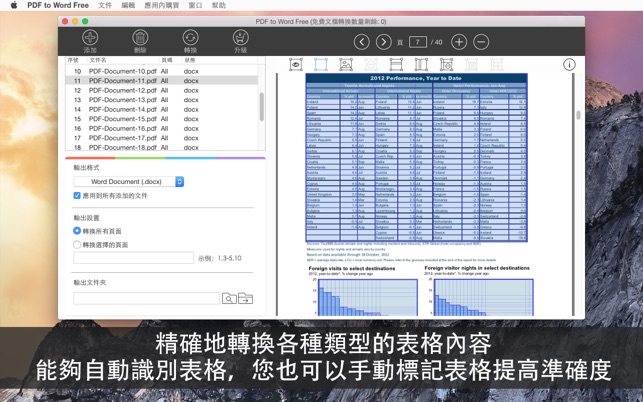Select PDF-Document-13.pdf in the list
This screenshot has height=402, width=643.
click(x=162, y=100)
